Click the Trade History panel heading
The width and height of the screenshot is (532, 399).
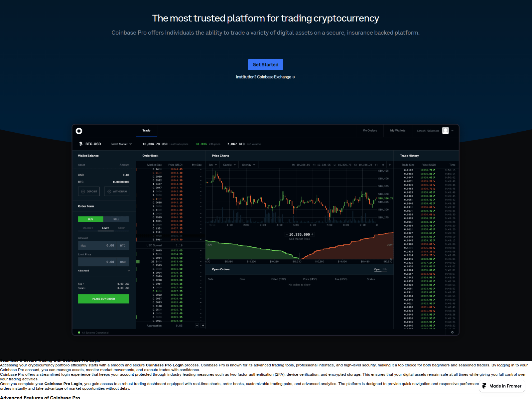coord(409,156)
